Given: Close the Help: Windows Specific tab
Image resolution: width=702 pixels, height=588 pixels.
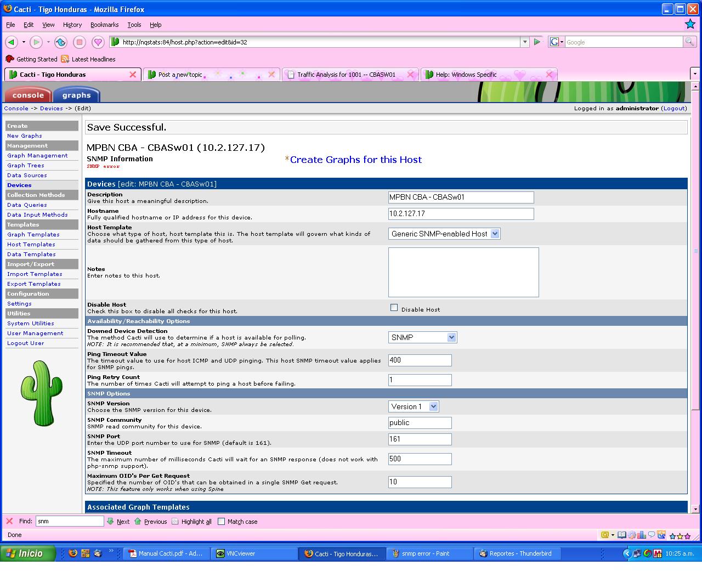Looking at the screenshot, I should click(x=549, y=75).
